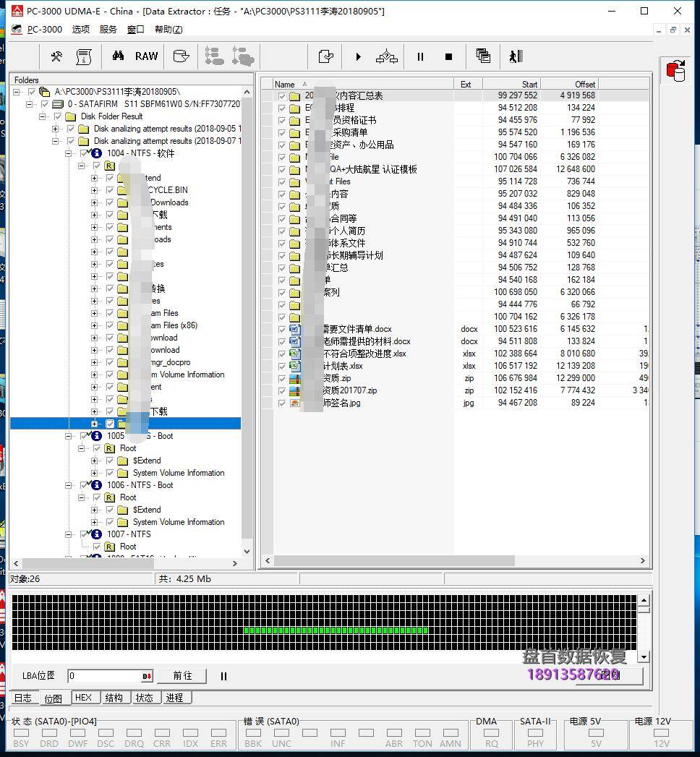
Task: Click the hammer and wrench settings icon
Action: pos(56,56)
